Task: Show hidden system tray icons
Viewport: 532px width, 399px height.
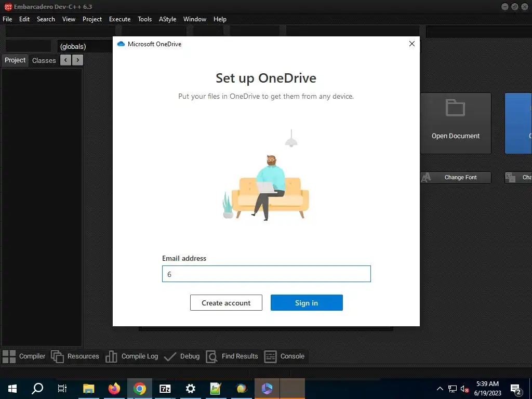Action: click(440, 389)
